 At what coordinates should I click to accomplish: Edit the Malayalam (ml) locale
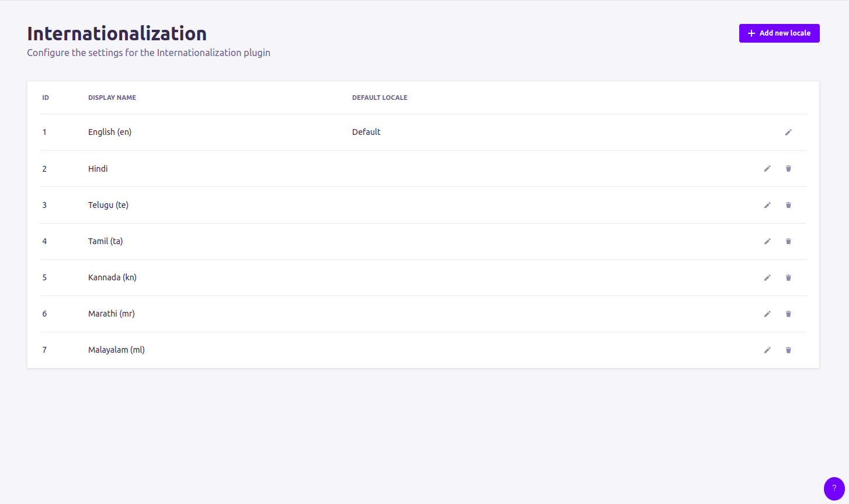(767, 350)
